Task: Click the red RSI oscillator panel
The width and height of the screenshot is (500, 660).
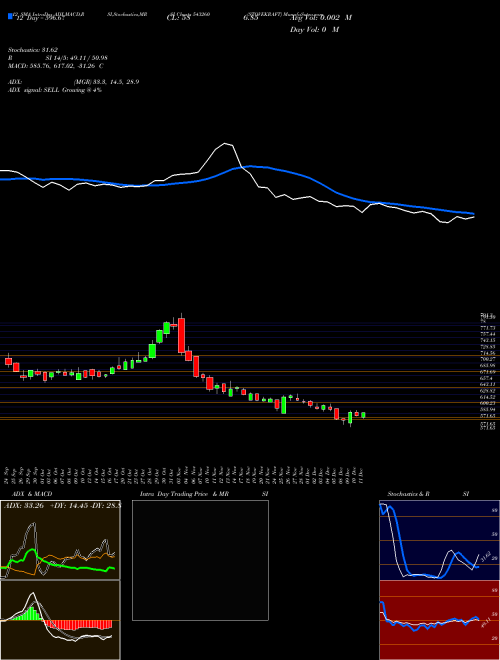Action: (439, 620)
